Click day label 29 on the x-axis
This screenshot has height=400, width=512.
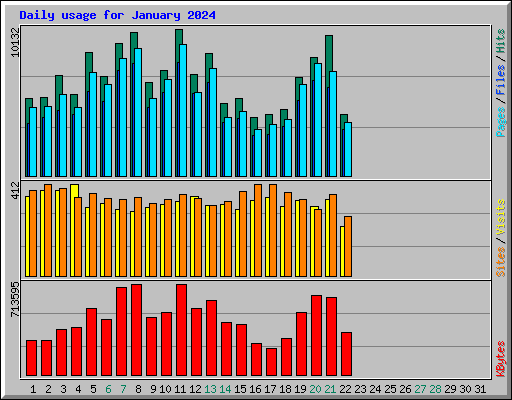pos(450,389)
